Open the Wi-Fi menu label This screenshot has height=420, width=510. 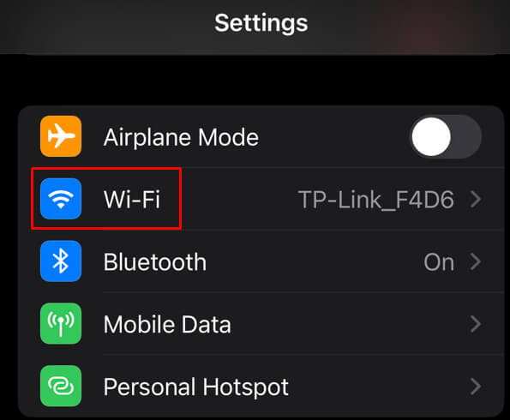(132, 199)
